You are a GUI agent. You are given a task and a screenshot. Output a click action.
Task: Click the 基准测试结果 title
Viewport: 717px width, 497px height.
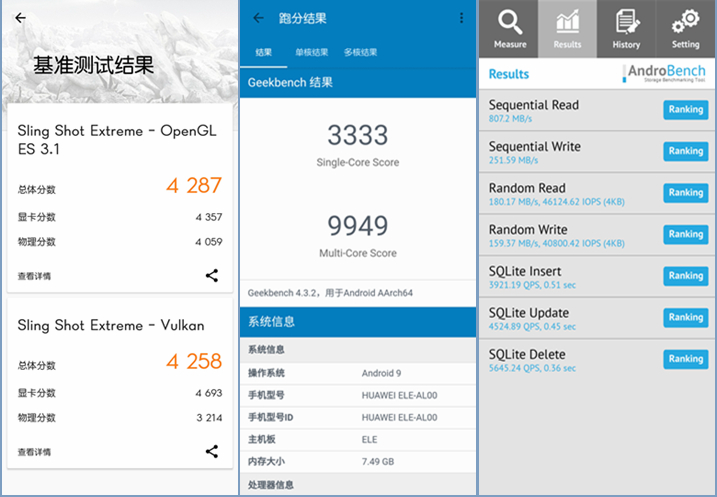[x=93, y=65]
